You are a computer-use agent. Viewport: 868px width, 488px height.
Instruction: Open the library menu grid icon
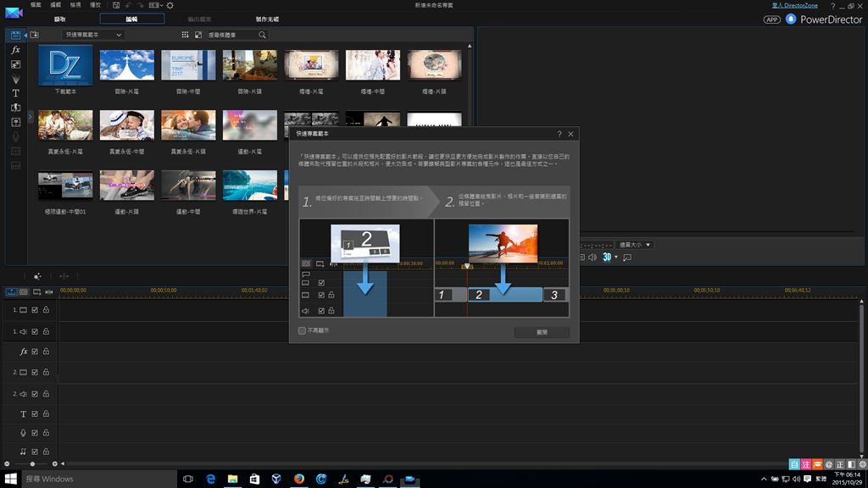185,35
